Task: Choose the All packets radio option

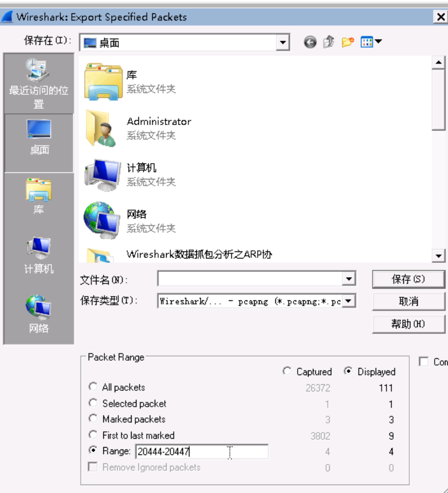Action: coord(93,387)
